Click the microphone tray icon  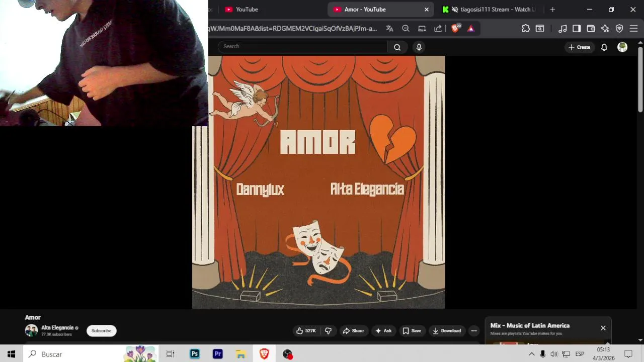(543, 354)
